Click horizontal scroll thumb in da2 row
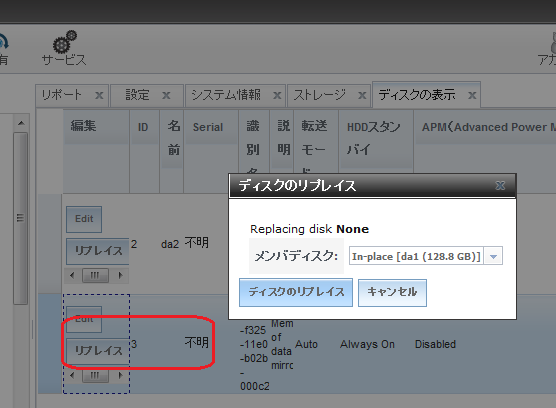 [95, 275]
